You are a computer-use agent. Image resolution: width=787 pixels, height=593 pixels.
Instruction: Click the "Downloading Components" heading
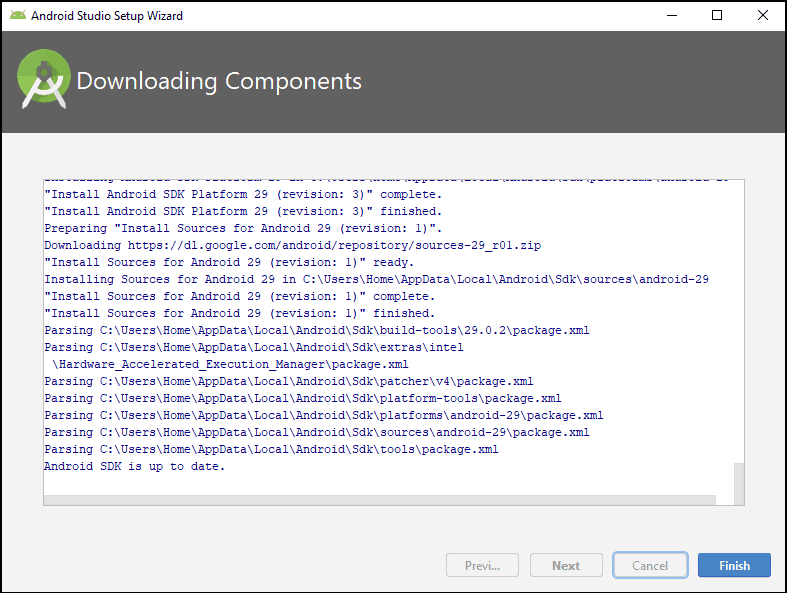pyautogui.click(x=219, y=81)
